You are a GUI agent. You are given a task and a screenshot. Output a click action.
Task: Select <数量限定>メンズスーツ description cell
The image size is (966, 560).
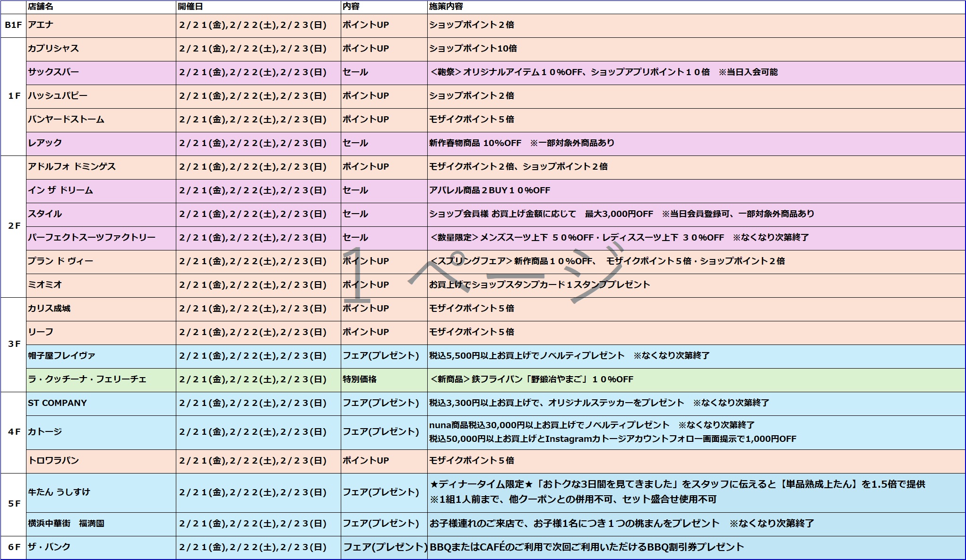click(696, 238)
